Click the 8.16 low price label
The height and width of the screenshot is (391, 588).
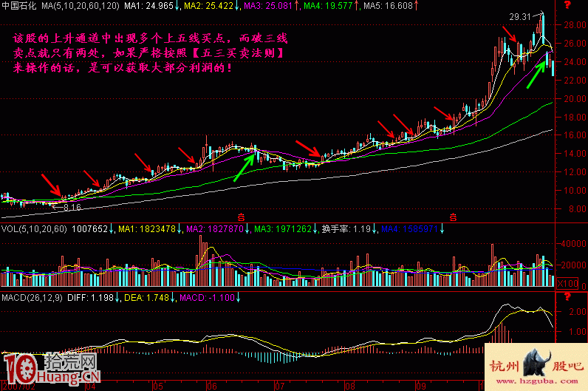[x=72, y=208]
